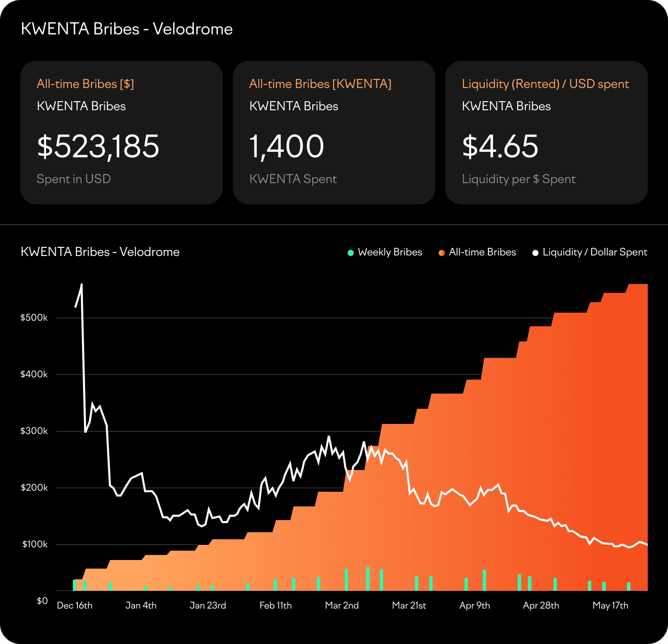Click the Feb 11th x-axis label
This screenshot has width=668, height=644.
click(x=276, y=606)
